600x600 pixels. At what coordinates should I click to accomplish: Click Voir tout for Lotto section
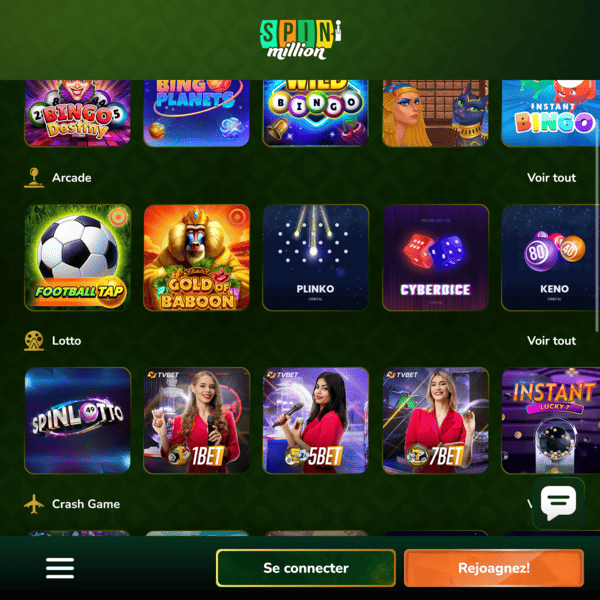point(551,341)
